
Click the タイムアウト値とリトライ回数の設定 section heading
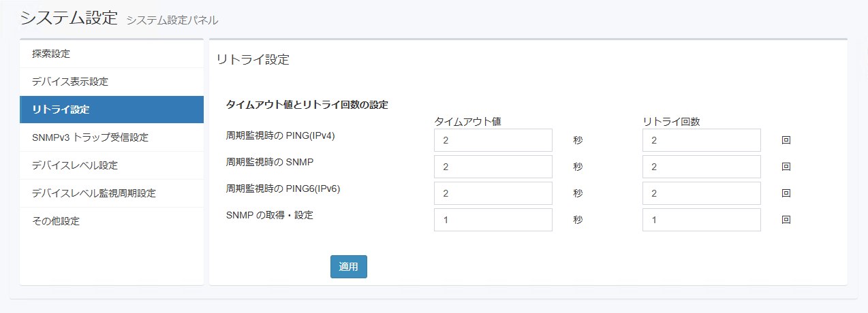click(x=307, y=105)
